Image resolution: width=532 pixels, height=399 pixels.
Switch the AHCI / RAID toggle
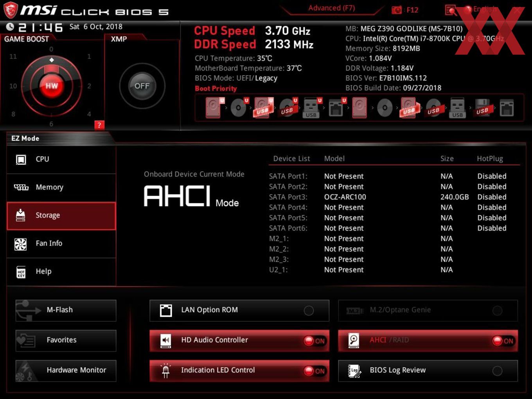point(428,340)
